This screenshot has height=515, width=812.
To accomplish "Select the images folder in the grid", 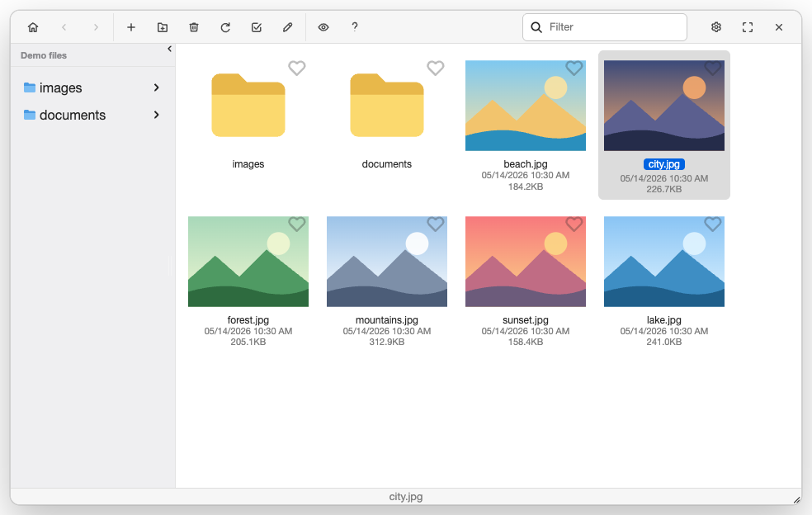I will (248, 105).
